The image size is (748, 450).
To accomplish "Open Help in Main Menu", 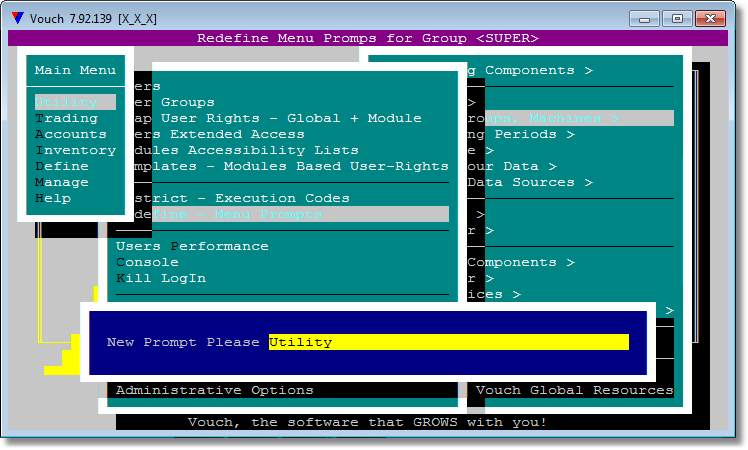I will click(53, 198).
